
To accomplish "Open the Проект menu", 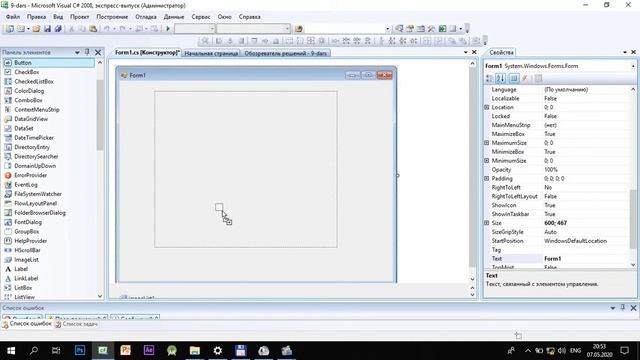I will 79,17.
